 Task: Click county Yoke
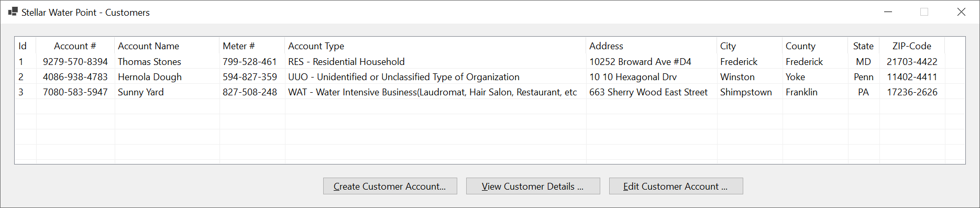795,76
